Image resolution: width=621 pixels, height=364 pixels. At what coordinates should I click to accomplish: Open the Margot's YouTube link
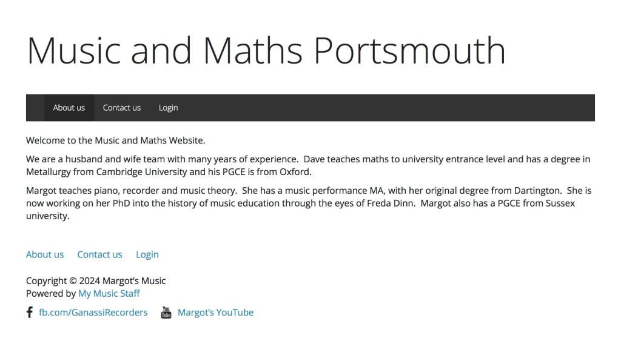(215, 313)
